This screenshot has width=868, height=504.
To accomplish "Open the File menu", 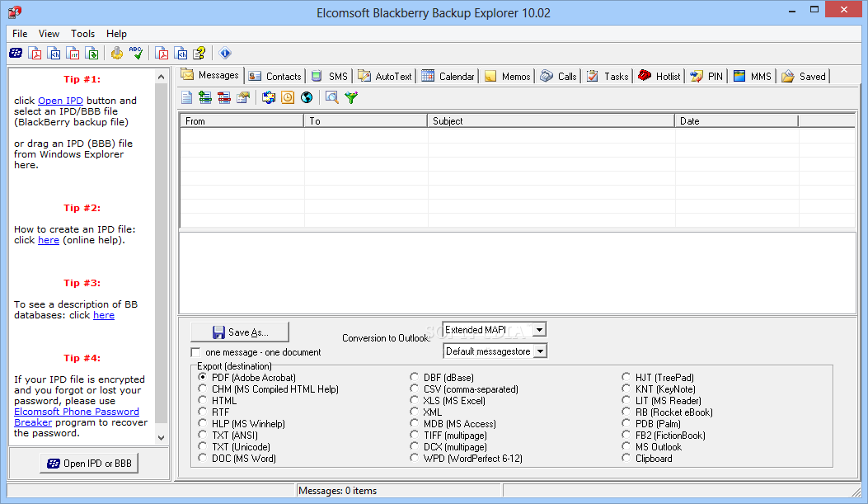I will point(20,34).
